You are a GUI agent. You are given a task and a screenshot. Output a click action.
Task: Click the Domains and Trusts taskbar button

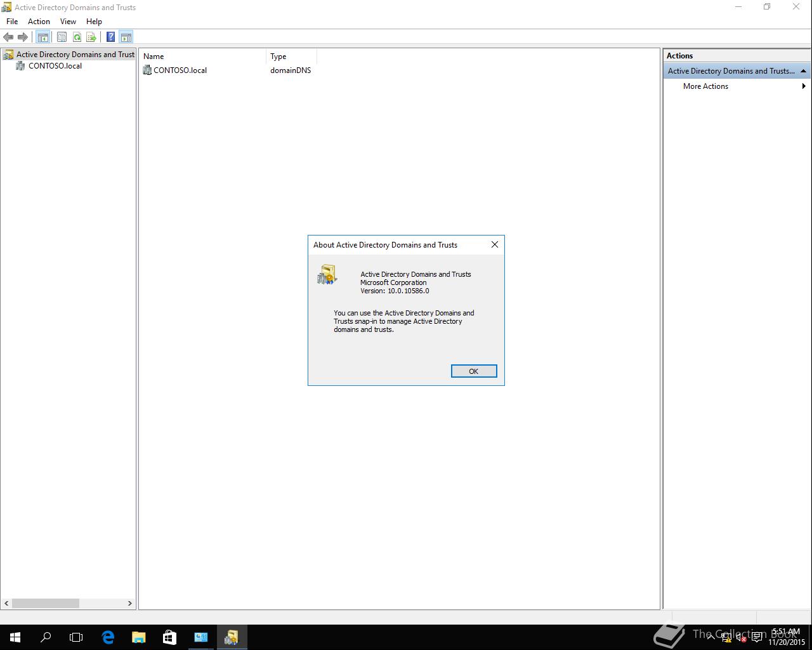pos(232,637)
